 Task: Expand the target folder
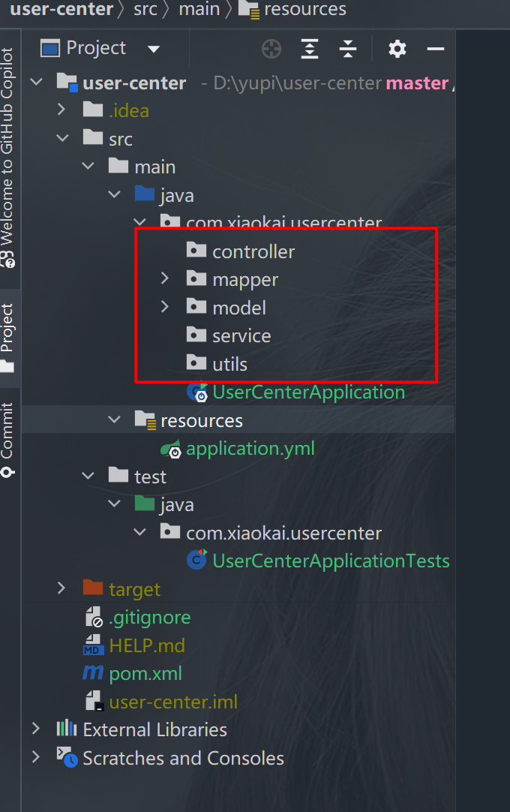[62, 589]
